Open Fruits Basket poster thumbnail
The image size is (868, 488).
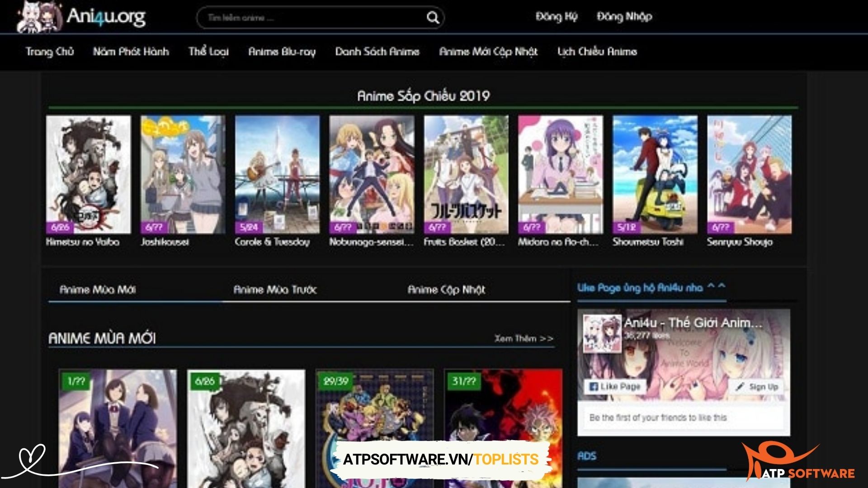click(466, 174)
